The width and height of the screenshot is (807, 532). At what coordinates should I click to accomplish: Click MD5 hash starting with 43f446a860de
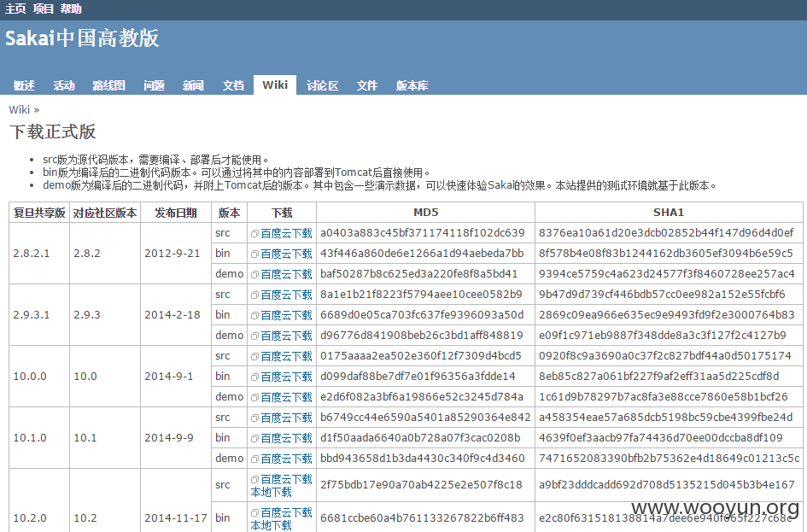pyautogui.click(x=422, y=253)
